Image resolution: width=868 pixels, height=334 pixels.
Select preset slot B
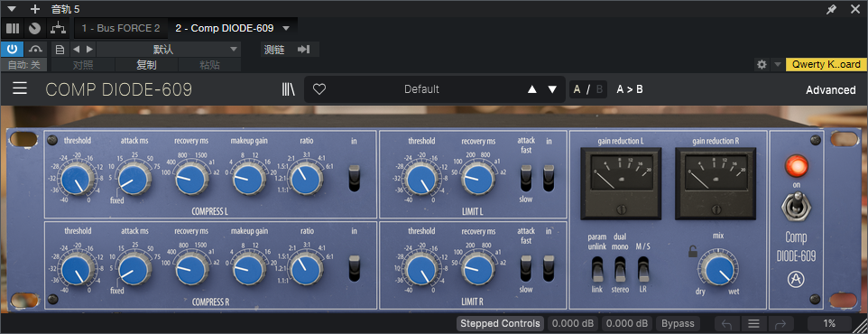pyautogui.click(x=599, y=89)
